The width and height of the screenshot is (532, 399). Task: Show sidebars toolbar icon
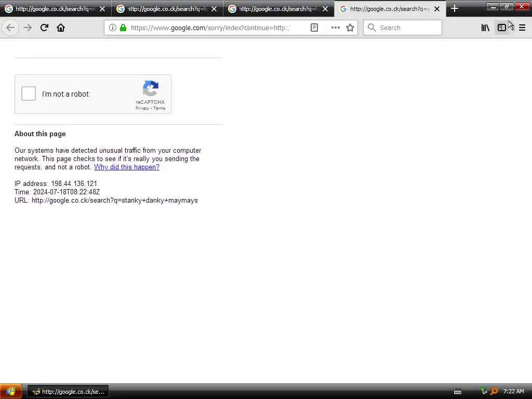[502, 28]
